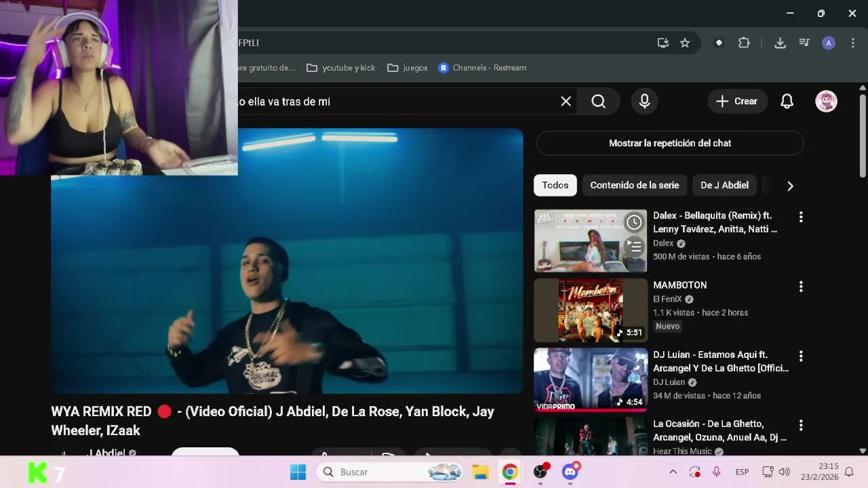The height and width of the screenshot is (488, 868).
Task: Add Bellaquita to Watch Later via clock icon
Action: coord(634,222)
